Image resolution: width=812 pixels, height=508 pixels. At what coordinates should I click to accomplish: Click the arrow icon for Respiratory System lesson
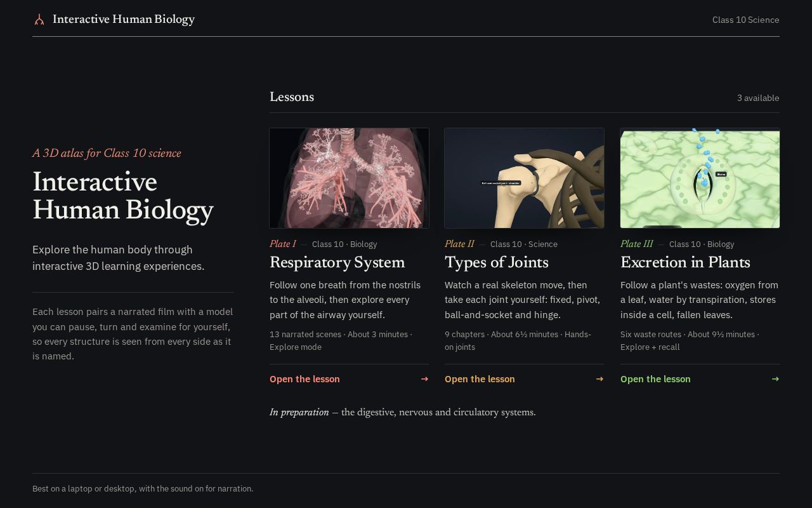424,379
